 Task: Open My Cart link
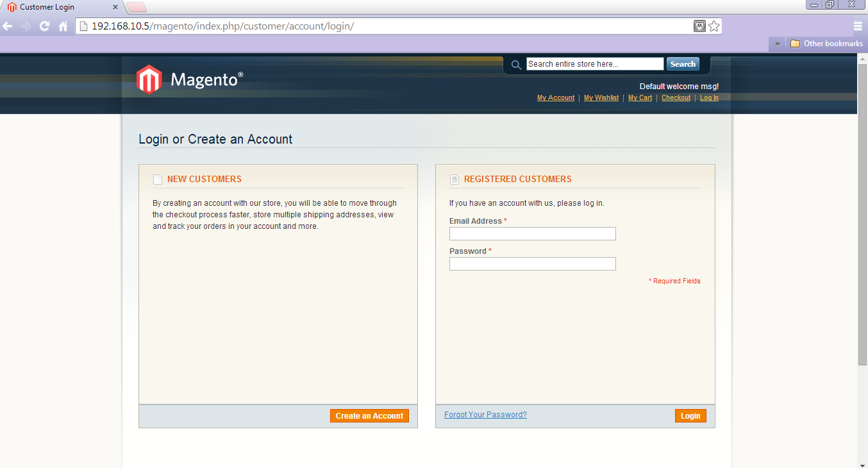[640, 98]
